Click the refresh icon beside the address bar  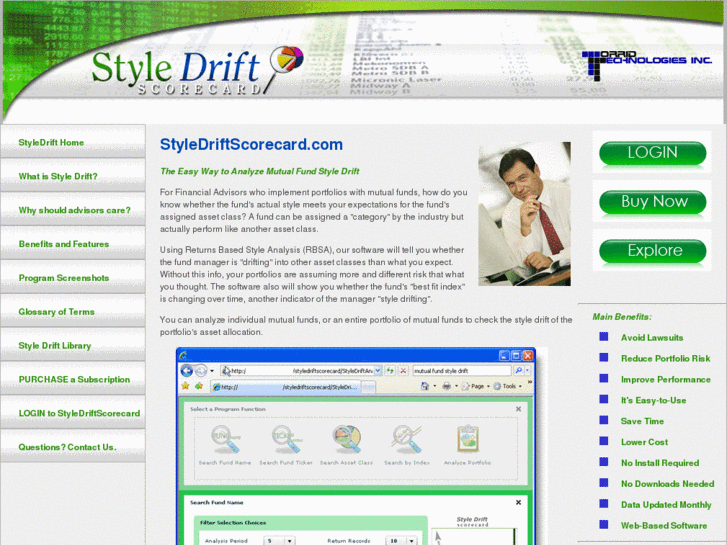point(390,371)
